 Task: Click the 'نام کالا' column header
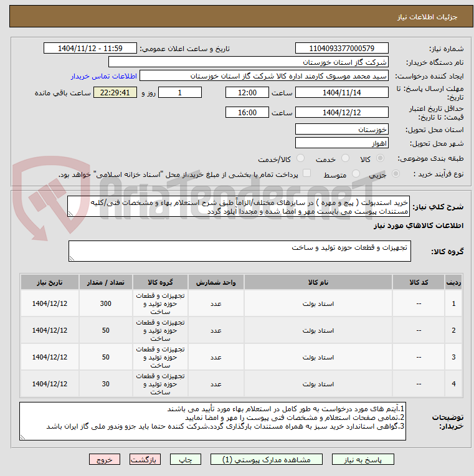pos(318,282)
